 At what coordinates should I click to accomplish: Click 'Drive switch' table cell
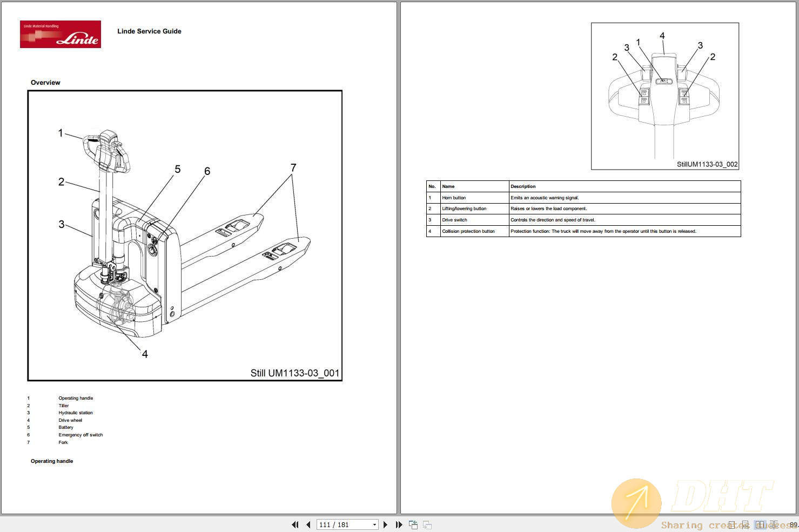pyautogui.click(x=475, y=220)
